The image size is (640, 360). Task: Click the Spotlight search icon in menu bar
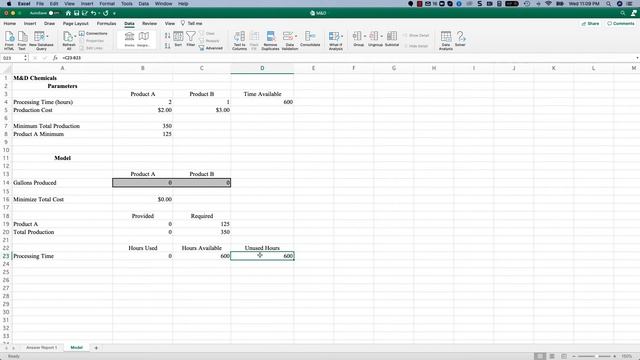click(x=608, y=4)
